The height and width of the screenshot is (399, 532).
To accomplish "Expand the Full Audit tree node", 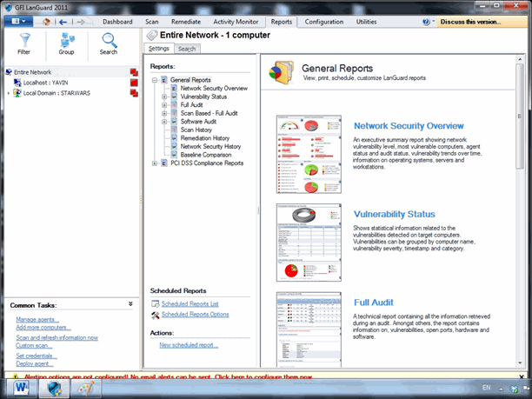I will (164, 105).
